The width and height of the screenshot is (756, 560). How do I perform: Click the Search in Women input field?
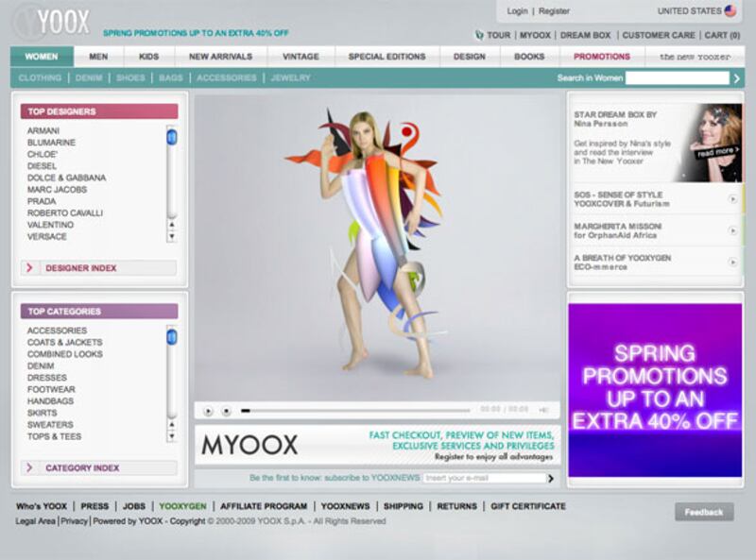(x=677, y=78)
